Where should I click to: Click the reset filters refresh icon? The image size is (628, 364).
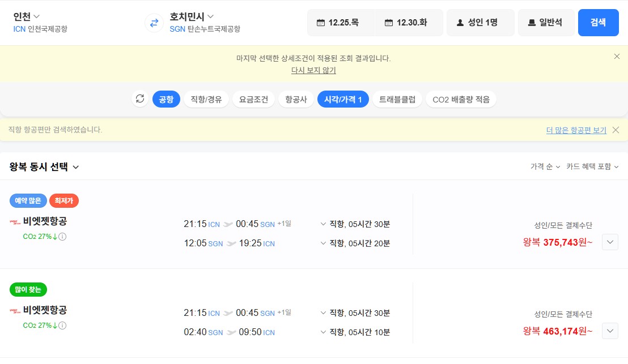coord(140,99)
